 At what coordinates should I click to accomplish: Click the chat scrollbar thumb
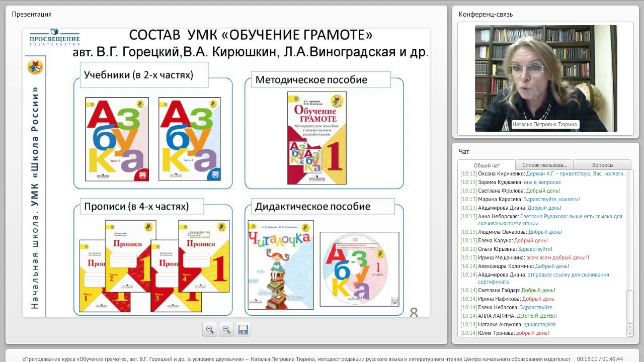(x=629, y=307)
